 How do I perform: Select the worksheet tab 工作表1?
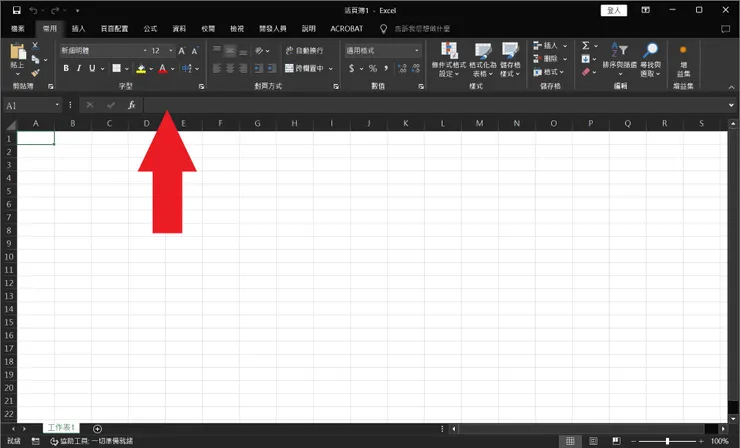pyautogui.click(x=61, y=428)
